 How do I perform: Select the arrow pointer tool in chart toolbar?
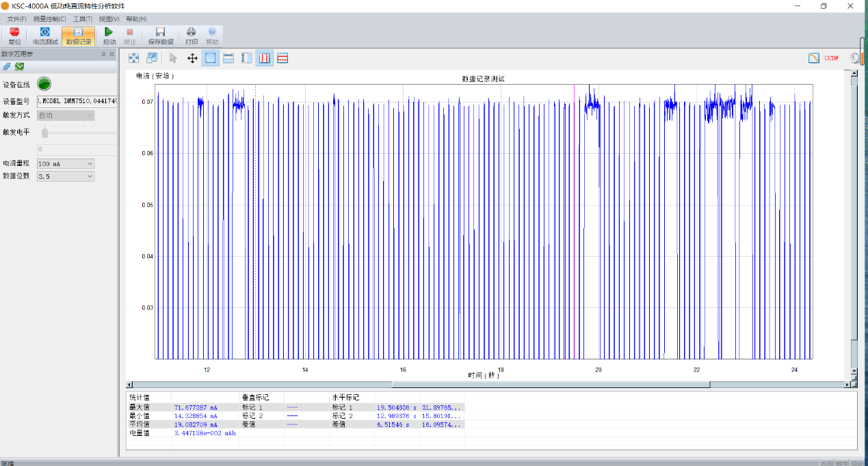tap(173, 58)
